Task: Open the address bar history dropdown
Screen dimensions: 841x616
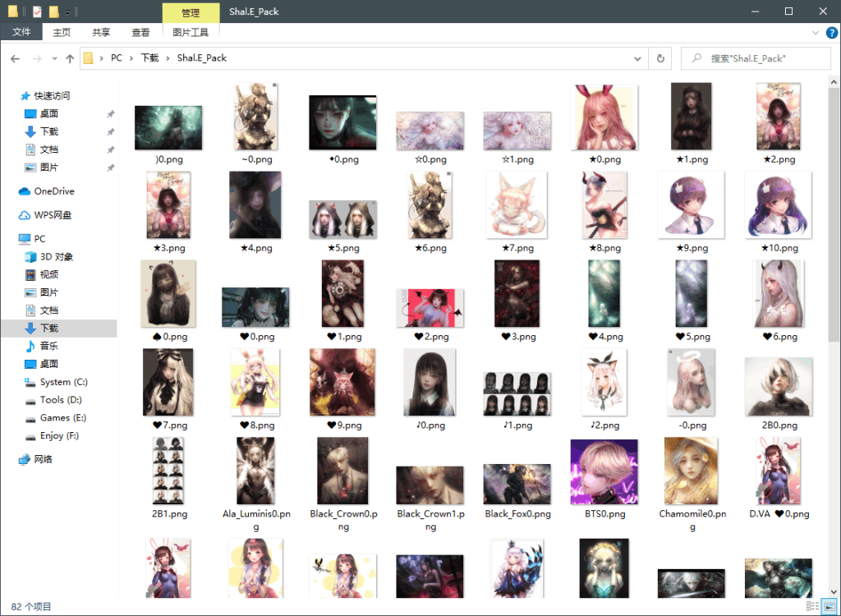Action: (x=637, y=58)
